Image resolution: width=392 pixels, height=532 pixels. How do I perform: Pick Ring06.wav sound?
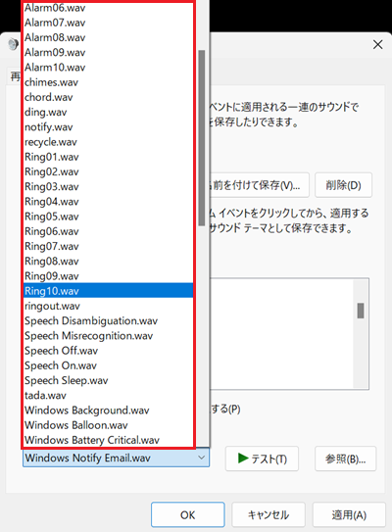109,231
